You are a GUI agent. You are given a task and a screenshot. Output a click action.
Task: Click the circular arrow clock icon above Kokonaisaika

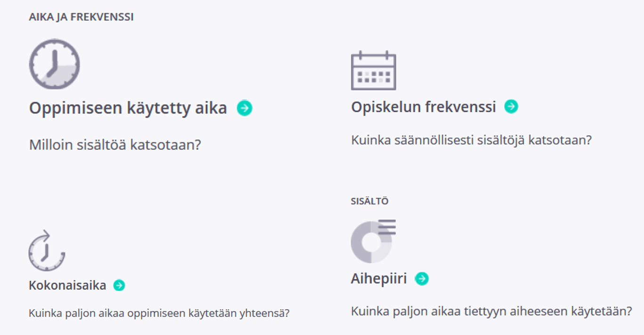[46, 252]
